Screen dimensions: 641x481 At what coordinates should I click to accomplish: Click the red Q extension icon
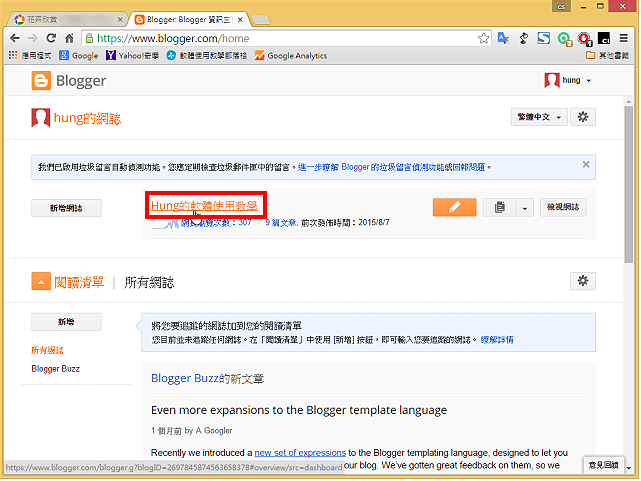click(585, 39)
